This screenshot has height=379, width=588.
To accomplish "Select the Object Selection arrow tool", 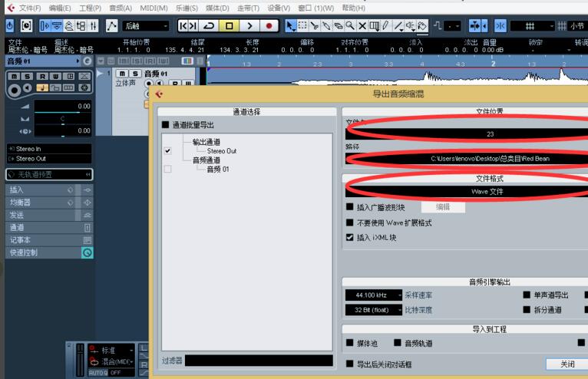I will 290,25.
